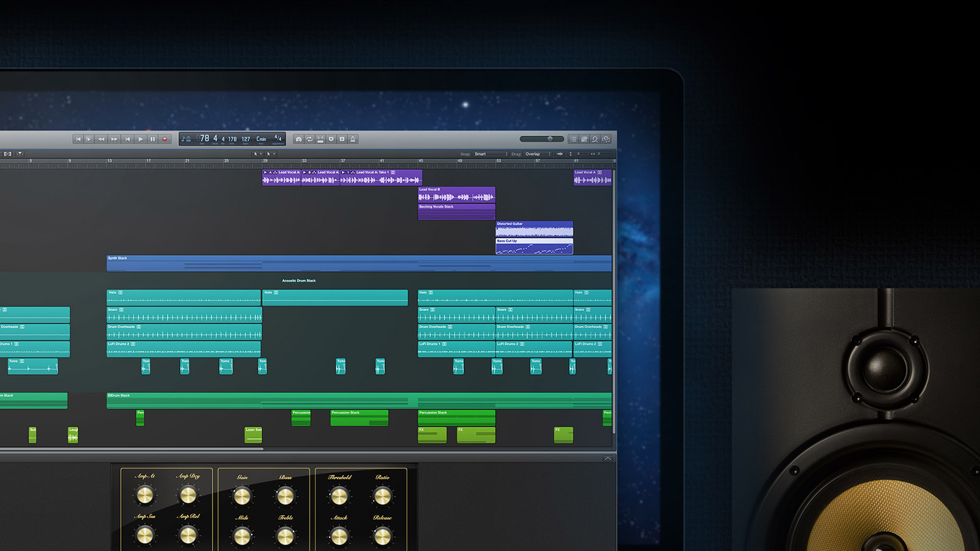Screen dimensions: 980x551
Task: Enable Cycle mode in the toolbar
Action: (x=309, y=139)
